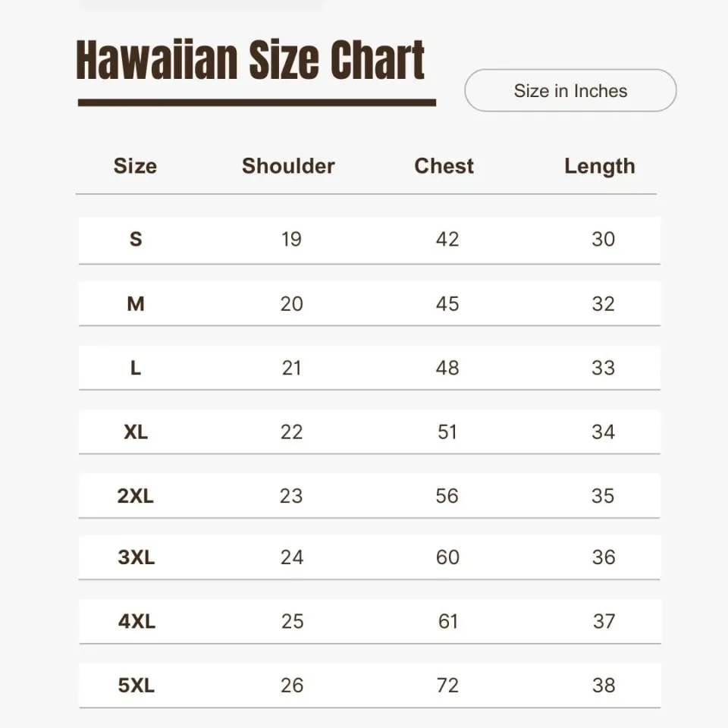Select the 2XL size row label
Screen dimensions: 728x728
[x=136, y=496]
